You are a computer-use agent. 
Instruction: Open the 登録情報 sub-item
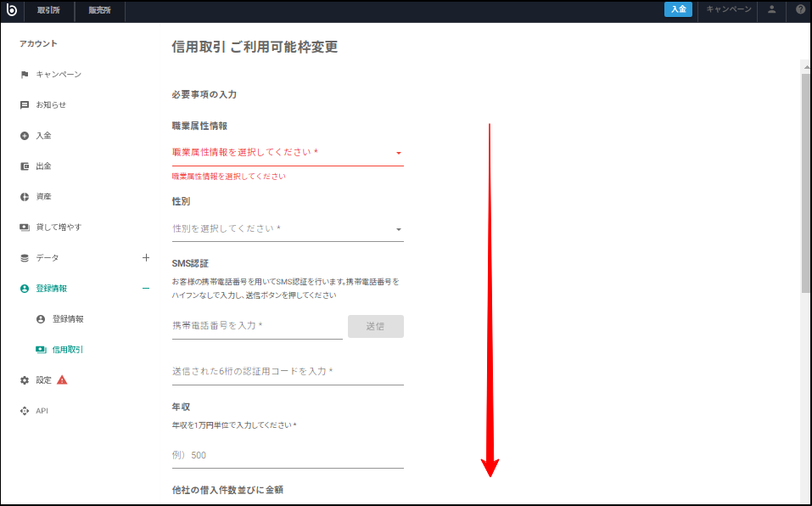pos(68,319)
